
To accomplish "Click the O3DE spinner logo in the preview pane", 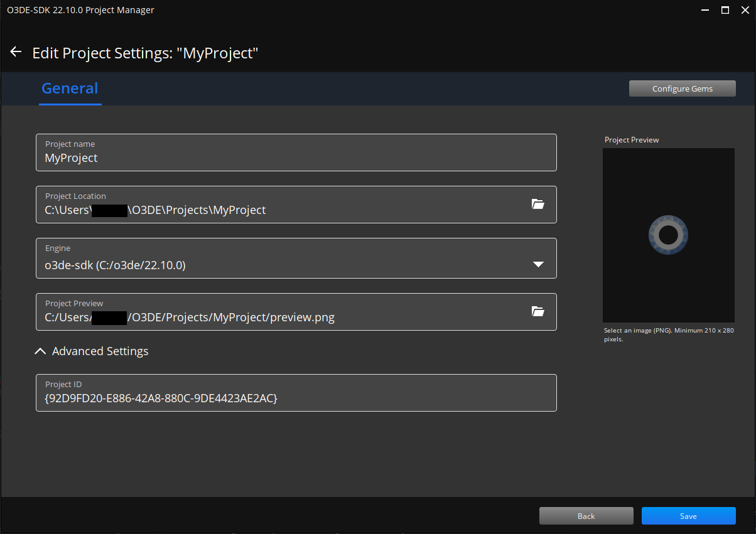I will 668,235.
